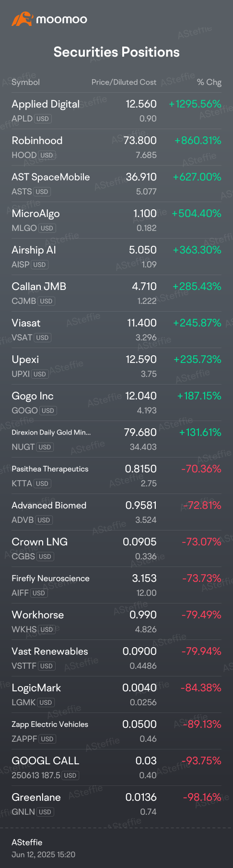Click the USD badge beside HOOD ticker
The width and height of the screenshot is (233, 868).
coord(47,155)
